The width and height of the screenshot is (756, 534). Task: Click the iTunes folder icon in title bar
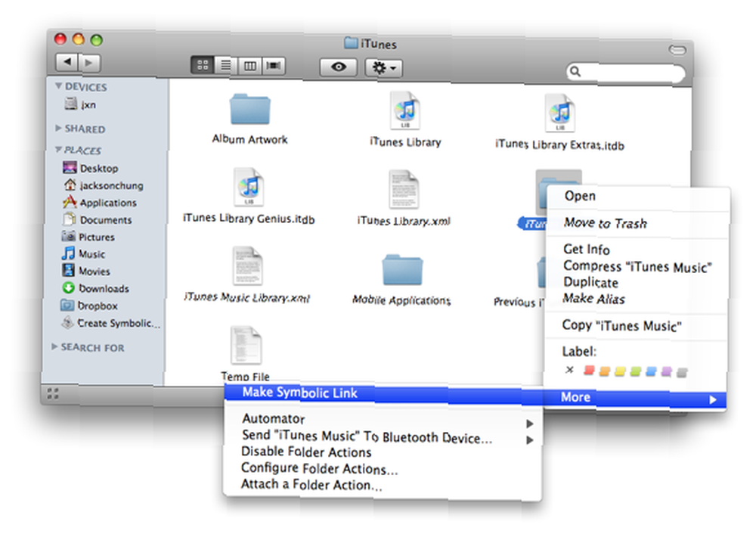tap(351, 43)
